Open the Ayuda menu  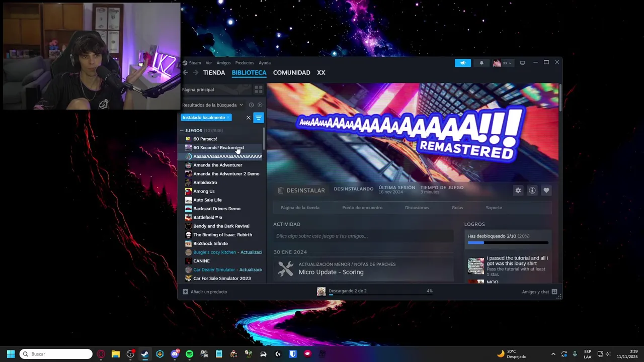coord(265,63)
